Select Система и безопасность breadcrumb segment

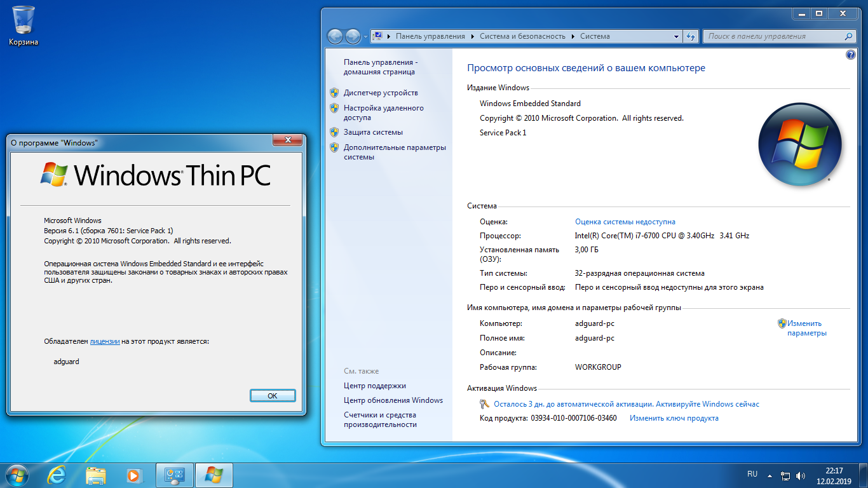tap(522, 36)
